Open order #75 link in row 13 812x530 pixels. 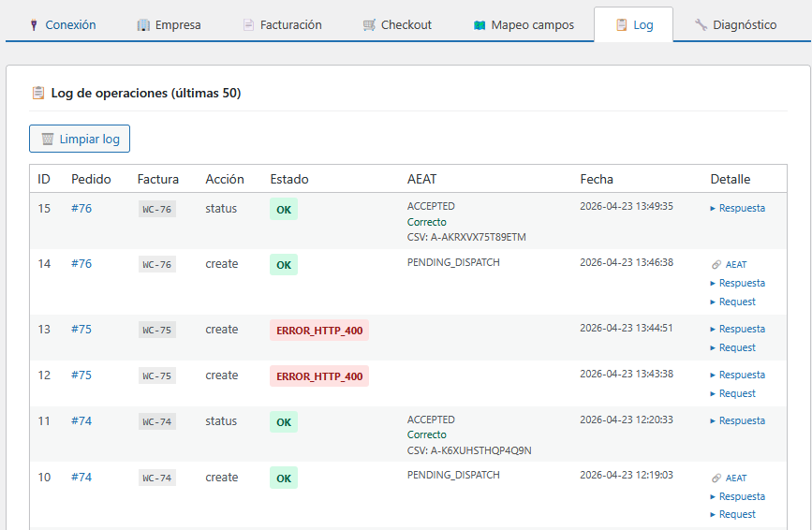pos(81,330)
